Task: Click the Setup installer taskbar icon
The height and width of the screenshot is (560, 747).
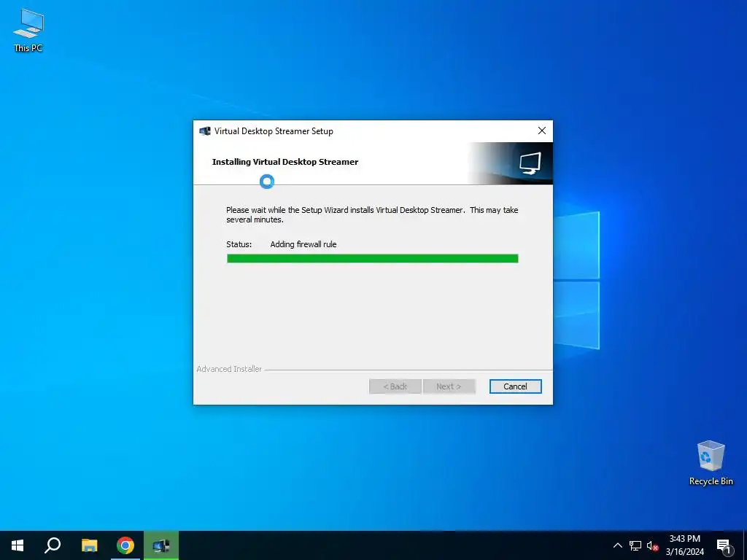Action: (x=161, y=545)
